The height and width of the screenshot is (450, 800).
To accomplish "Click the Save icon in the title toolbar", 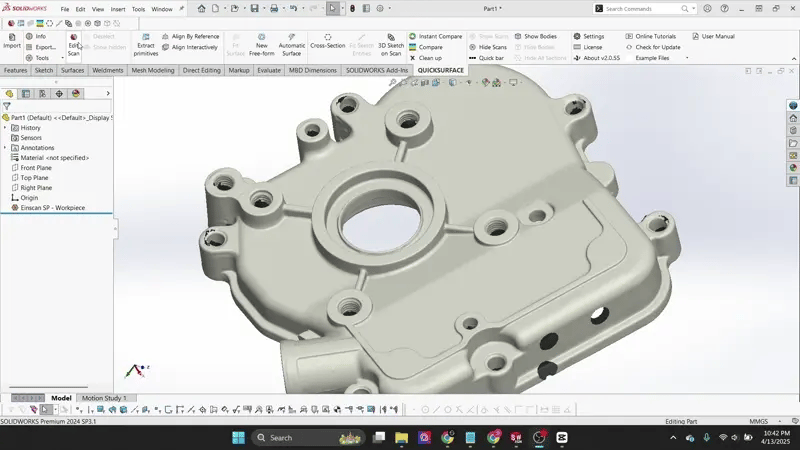I will pos(255,8).
